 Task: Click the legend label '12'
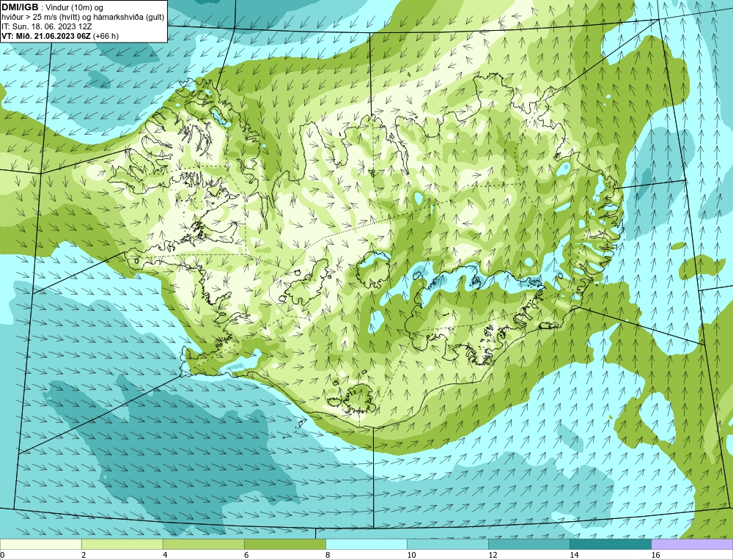[x=493, y=555]
